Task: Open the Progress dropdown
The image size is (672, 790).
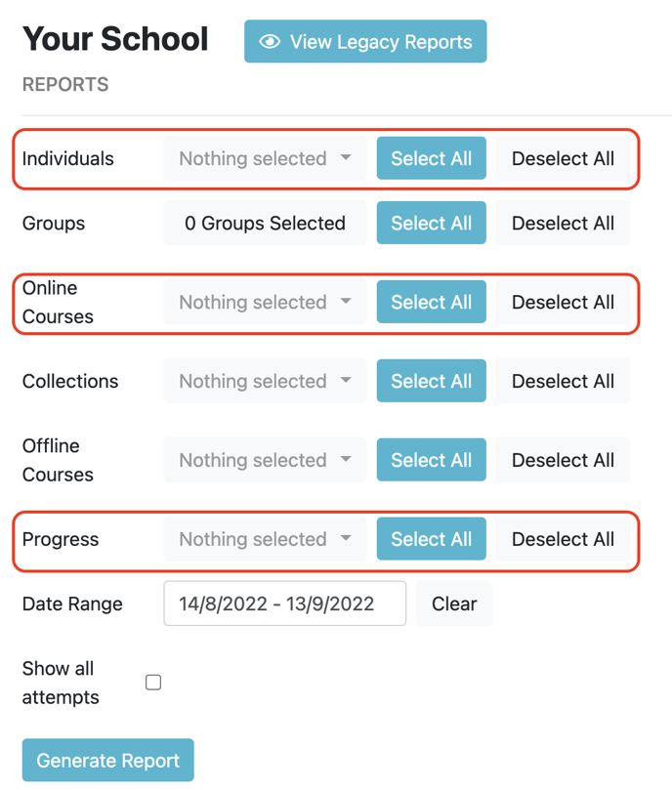Action: [x=265, y=539]
